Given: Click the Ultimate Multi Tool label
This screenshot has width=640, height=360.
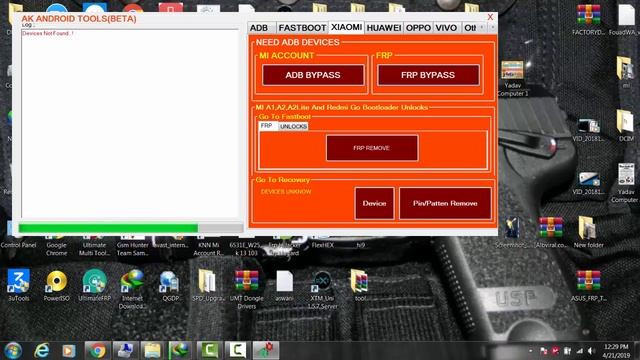Looking at the screenshot, I should click(94, 249).
